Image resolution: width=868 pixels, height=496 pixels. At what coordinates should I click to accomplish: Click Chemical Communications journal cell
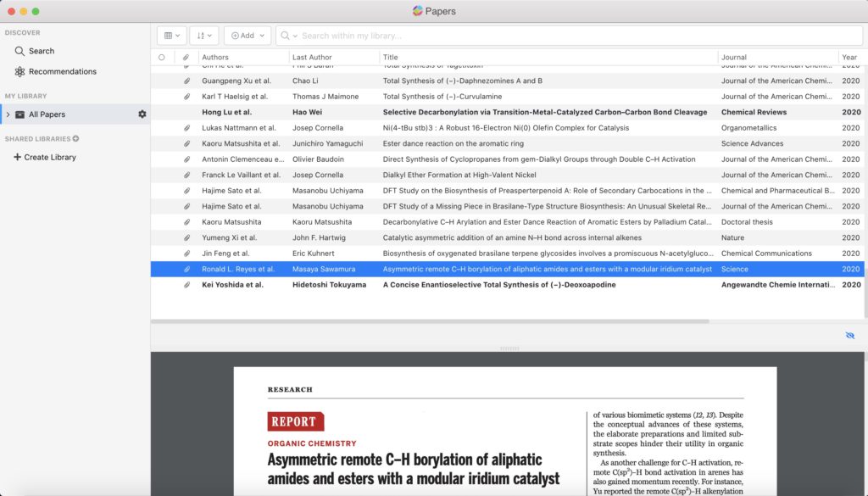pos(766,254)
